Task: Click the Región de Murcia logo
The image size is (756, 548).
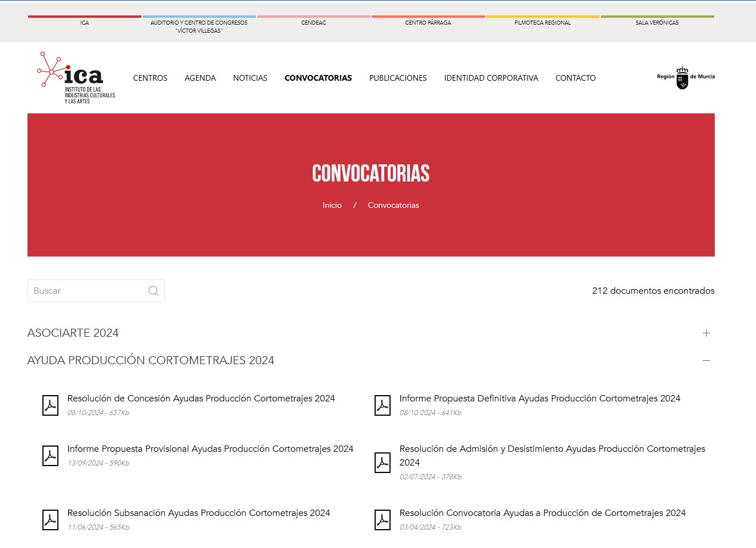Action: [685, 78]
